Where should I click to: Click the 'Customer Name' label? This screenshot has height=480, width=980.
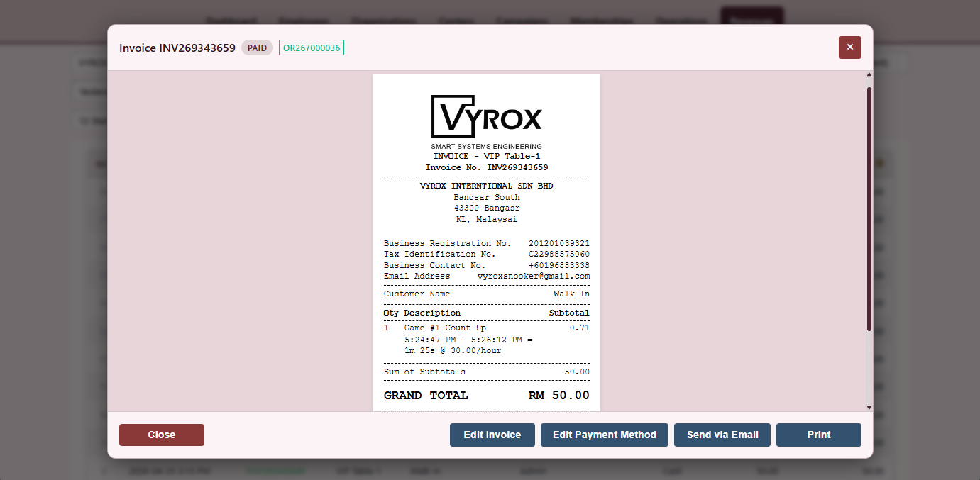(x=417, y=294)
